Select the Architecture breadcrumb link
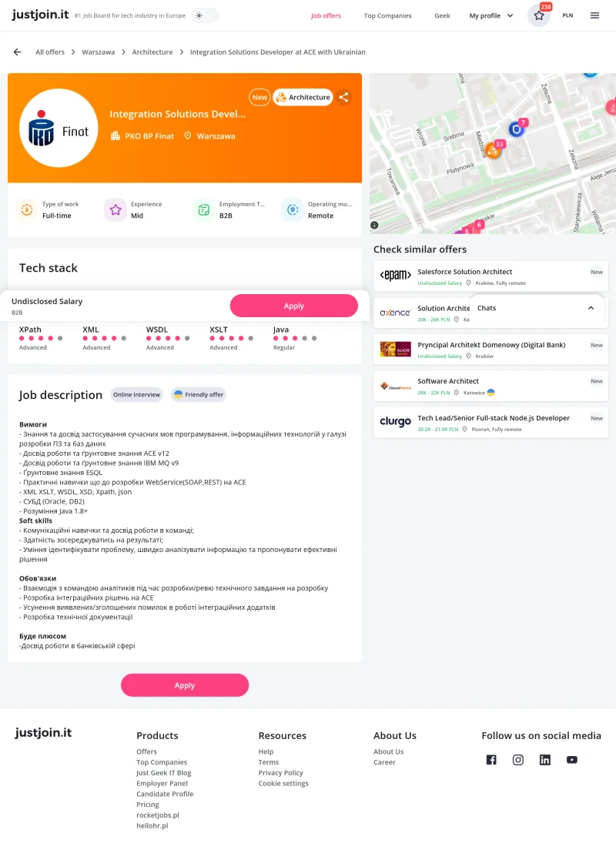The height and width of the screenshot is (850, 616). pos(152,52)
